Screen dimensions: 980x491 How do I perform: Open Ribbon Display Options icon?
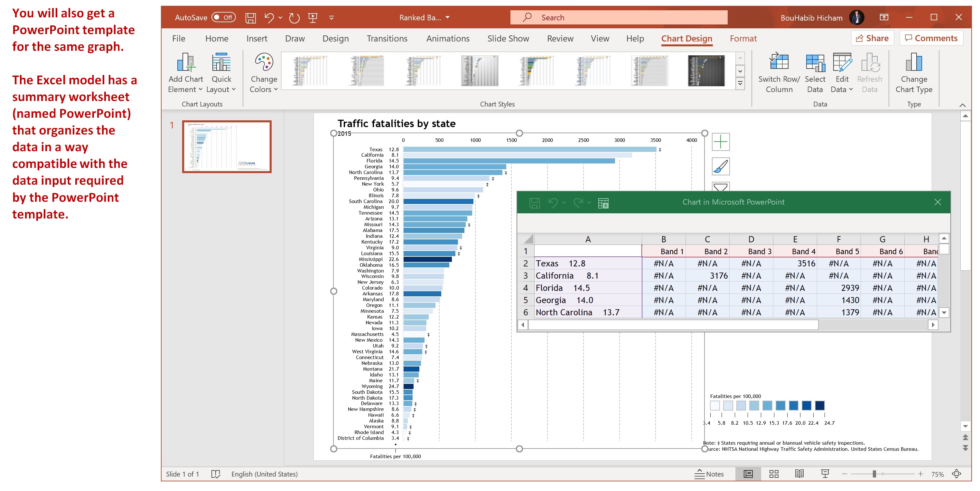click(884, 17)
